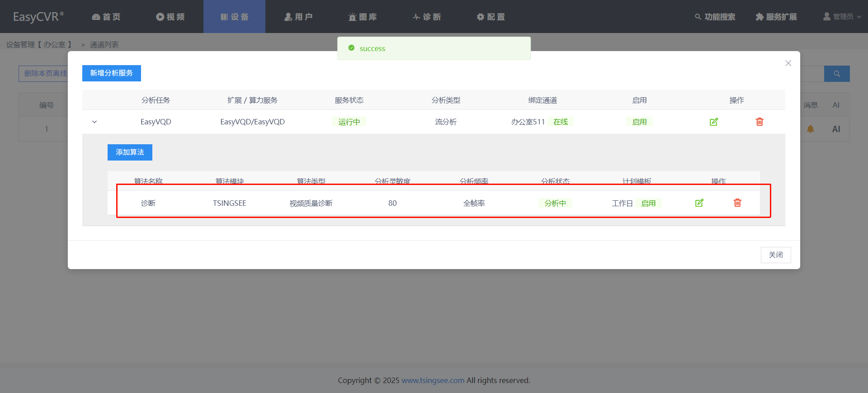
Task: Click the 编号 column header behind dialog
Action: tap(47, 105)
